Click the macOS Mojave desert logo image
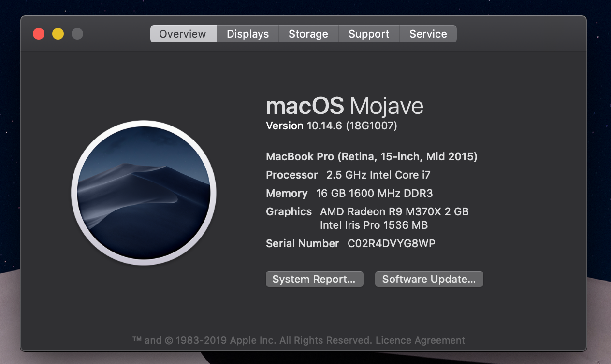Image resolution: width=611 pixels, height=364 pixels. pos(144,193)
